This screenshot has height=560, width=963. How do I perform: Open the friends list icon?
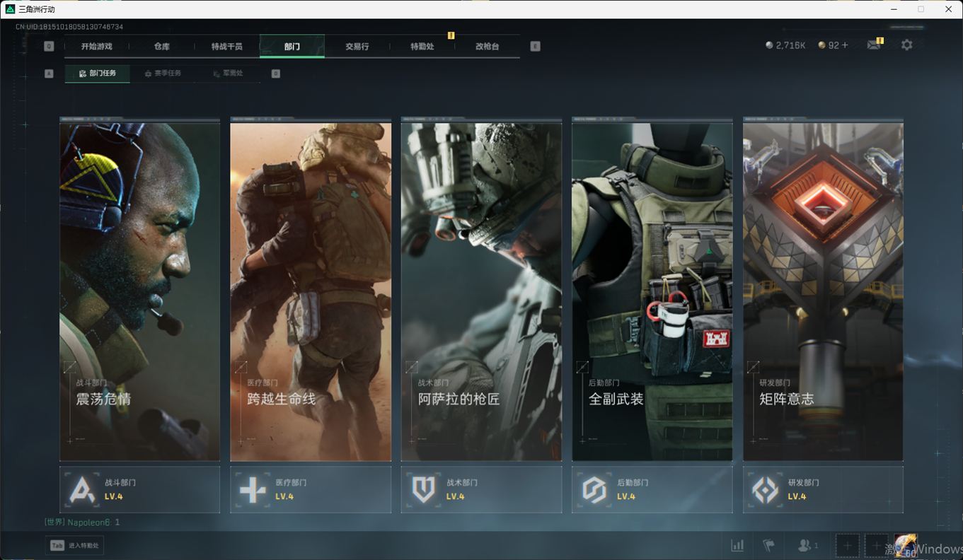(807, 545)
